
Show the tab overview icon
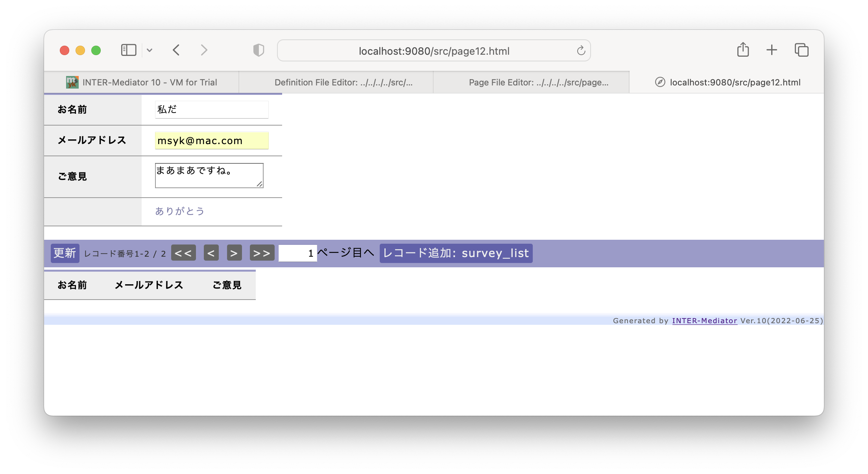(x=802, y=50)
